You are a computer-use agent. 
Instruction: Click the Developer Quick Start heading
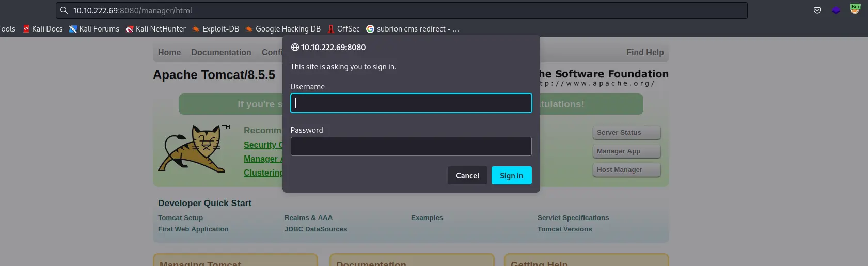pyautogui.click(x=204, y=203)
